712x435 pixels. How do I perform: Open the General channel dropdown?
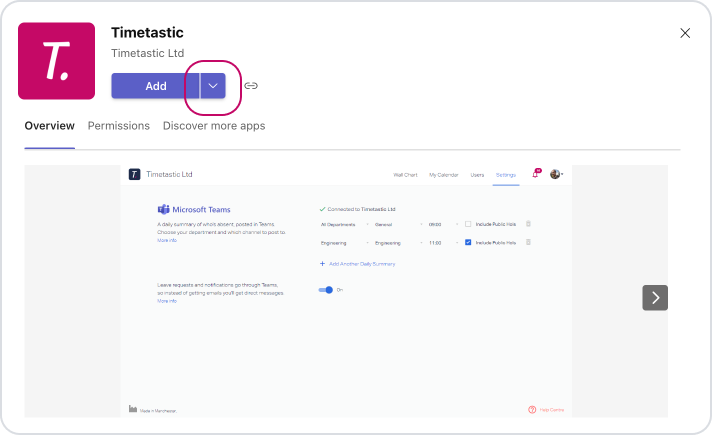pyautogui.click(x=399, y=224)
